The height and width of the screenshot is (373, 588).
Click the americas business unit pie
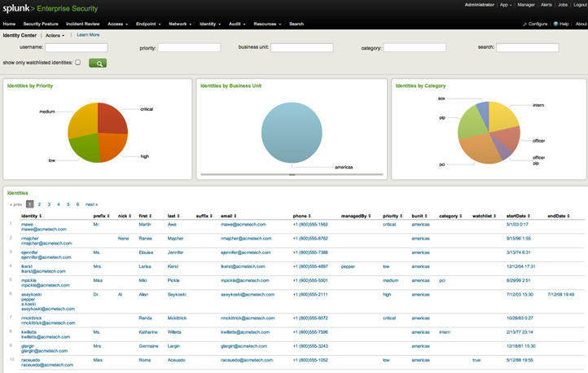292,133
